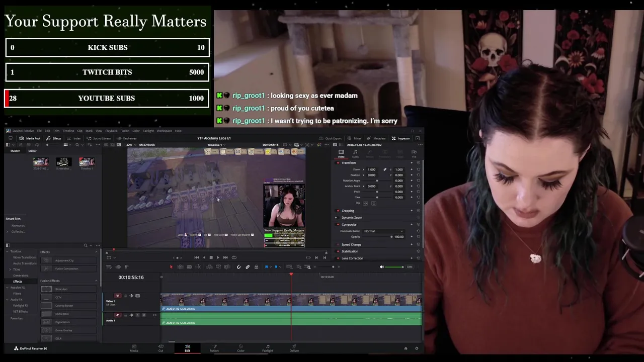
Task: Solo Audio 1 track with S button
Action: (138, 315)
